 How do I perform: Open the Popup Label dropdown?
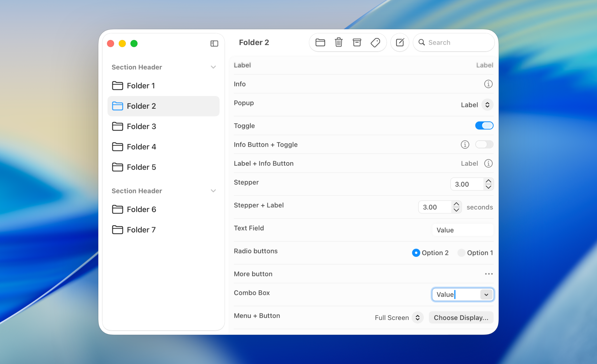[487, 105]
